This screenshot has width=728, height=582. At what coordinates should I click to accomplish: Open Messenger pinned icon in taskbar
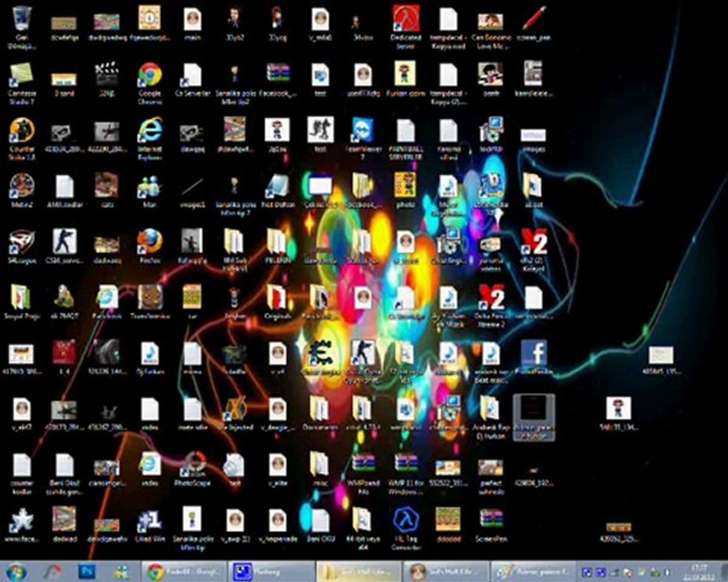tap(121, 571)
